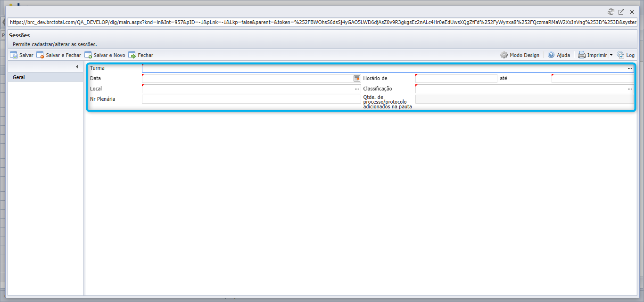This screenshot has width=644, height=302.
Task: Open the Local lookup ellipsis
Action: pos(357,89)
